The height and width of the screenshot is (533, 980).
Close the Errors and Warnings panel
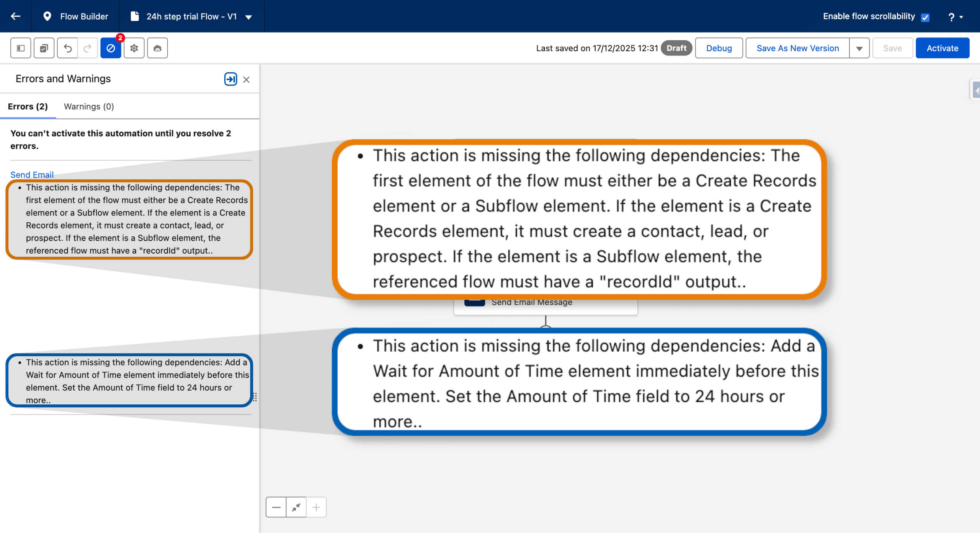click(x=246, y=80)
